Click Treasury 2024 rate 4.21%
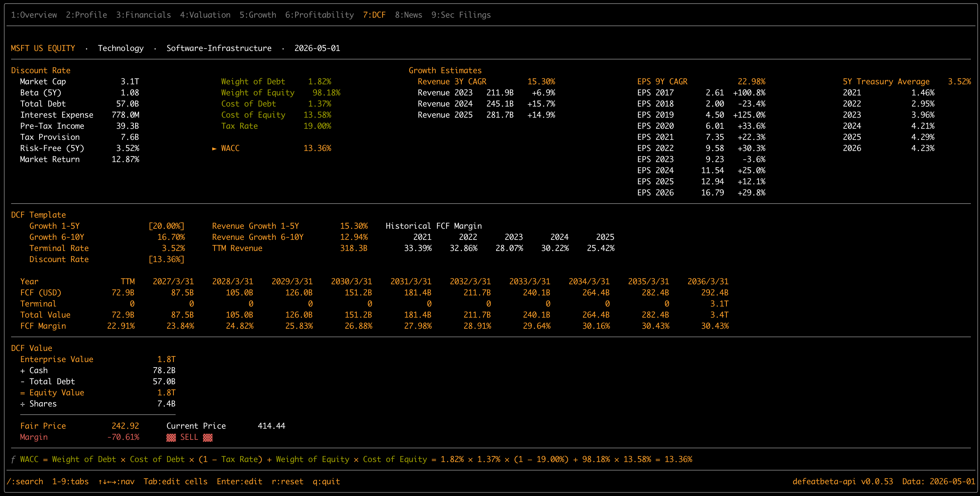This screenshot has width=980, height=496. 923,126
